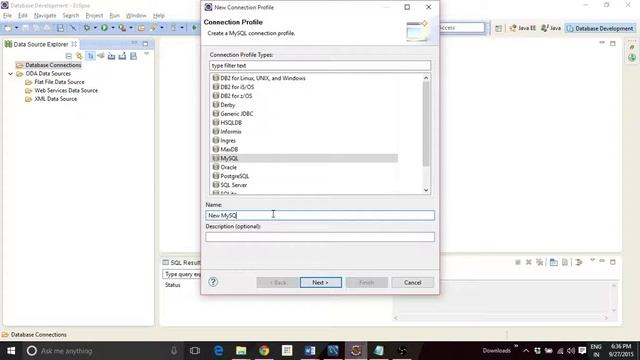Screen dimensions: 640x360
Task: Click the Debug gear icon in toolbar
Action: [87, 28]
